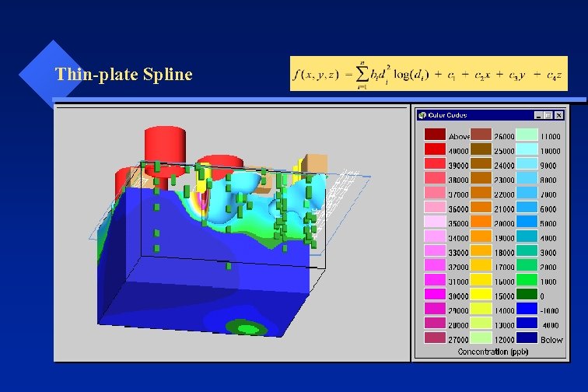Image resolution: width=588 pixels, height=392 pixels.
Task: Pick the 27000 plum swatch
Action: [435, 338]
